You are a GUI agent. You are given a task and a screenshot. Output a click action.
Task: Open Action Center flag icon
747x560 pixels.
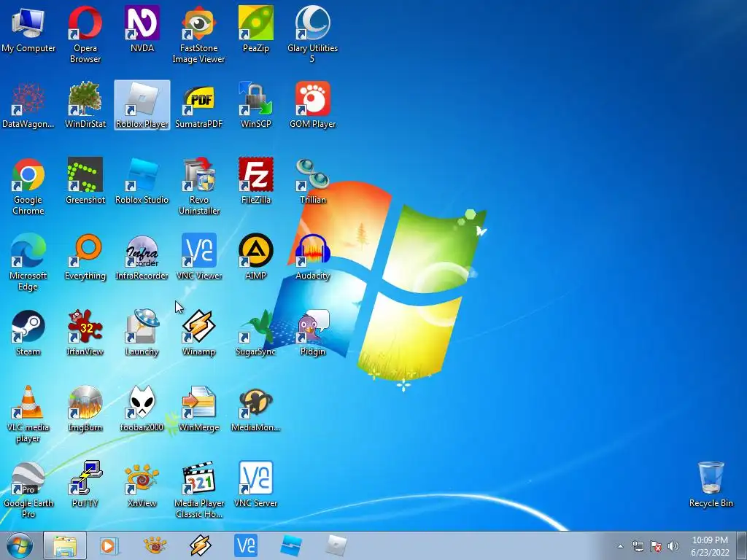click(x=656, y=546)
